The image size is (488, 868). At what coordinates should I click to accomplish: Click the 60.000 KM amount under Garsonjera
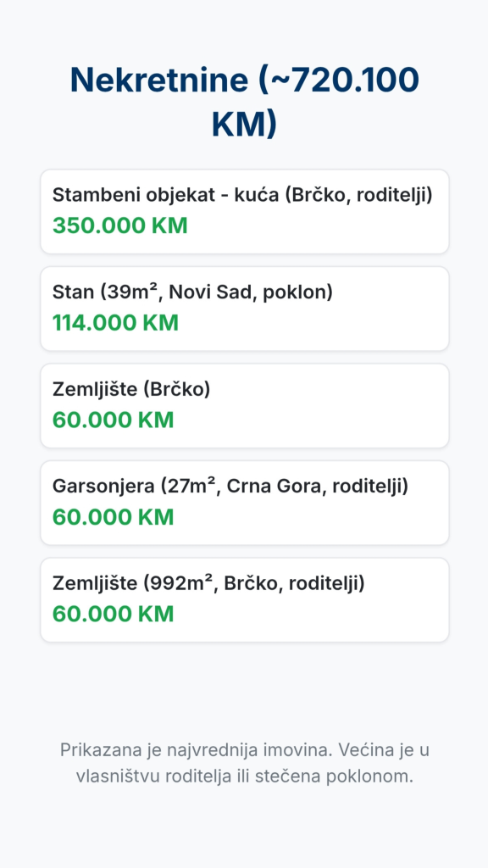[114, 517]
